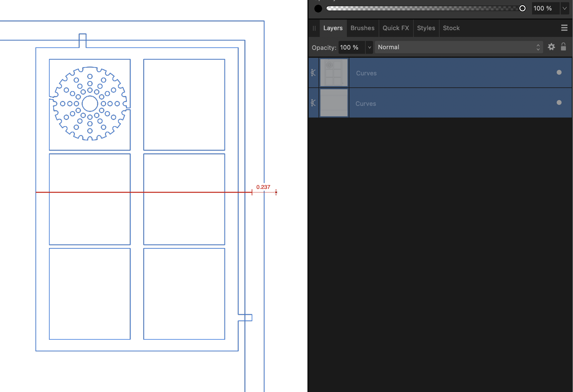Click the black color chip beside the opacity slider
The image size is (573, 392).
tap(318, 8)
